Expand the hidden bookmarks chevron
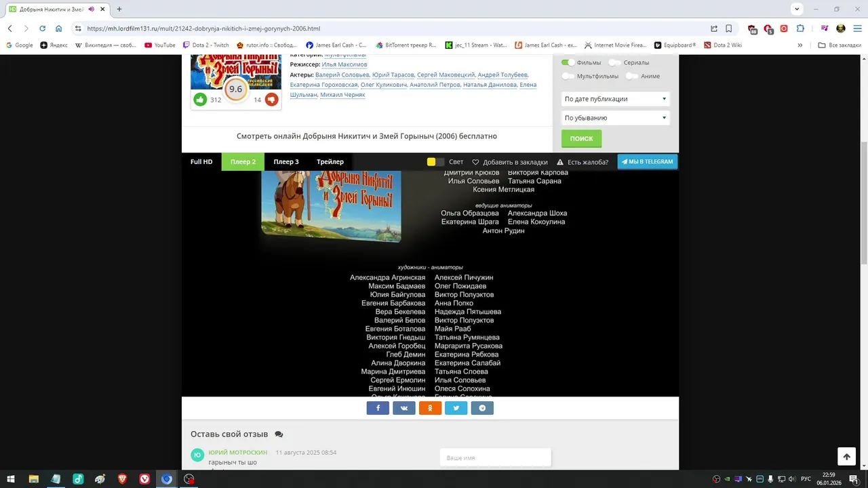 [x=800, y=45]
